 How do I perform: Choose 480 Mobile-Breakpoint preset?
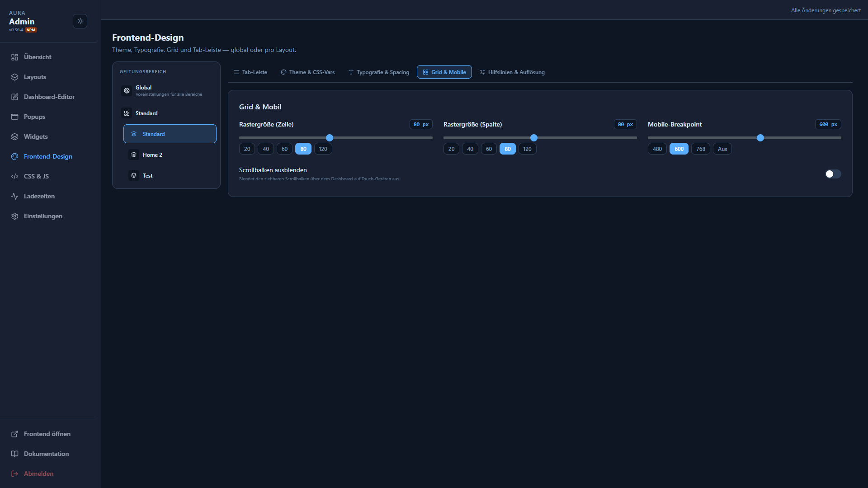[x=657, y=149]
